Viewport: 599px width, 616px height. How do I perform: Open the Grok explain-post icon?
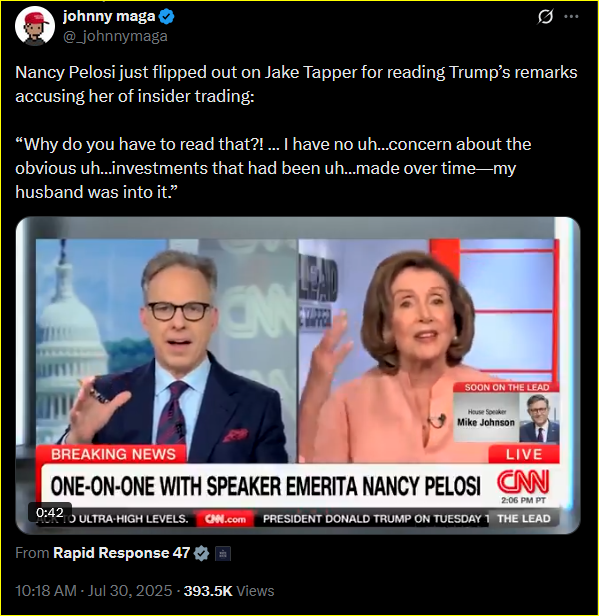click(x=545, y=16)
